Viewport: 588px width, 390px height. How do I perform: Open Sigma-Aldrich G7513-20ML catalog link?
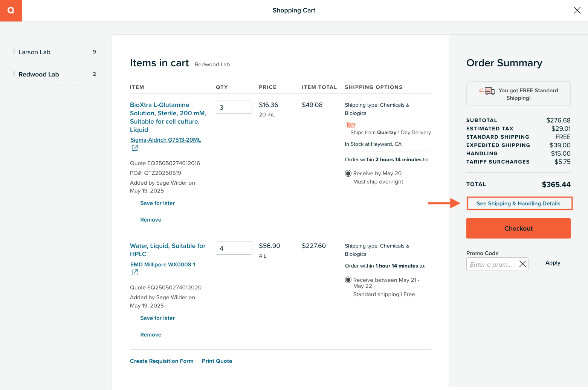pos(165,140)
